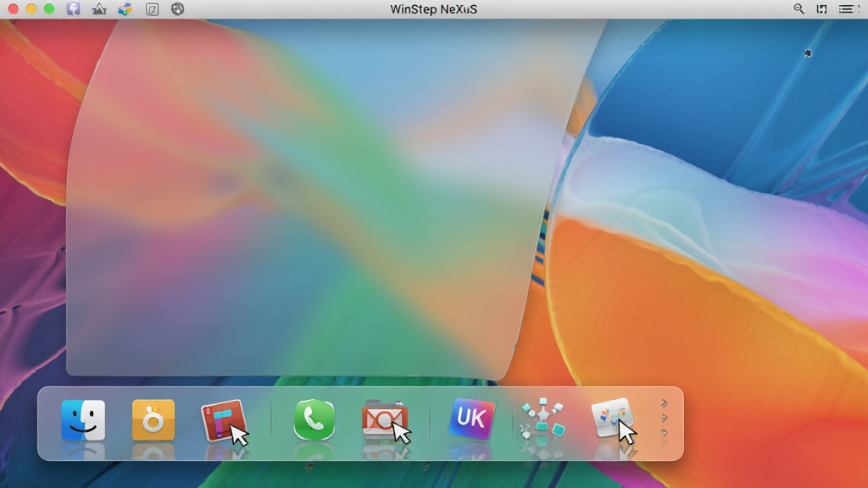Click the bracket-shaped icon next to search
This screenshot has width=868, height=488.
point(821,8)
